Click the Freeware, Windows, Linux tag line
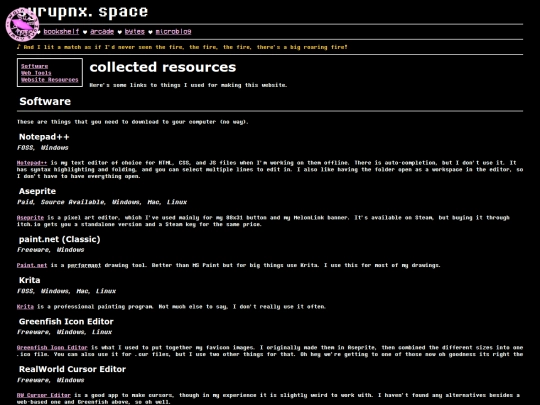 pyautogui.click(x=64, y=332)
